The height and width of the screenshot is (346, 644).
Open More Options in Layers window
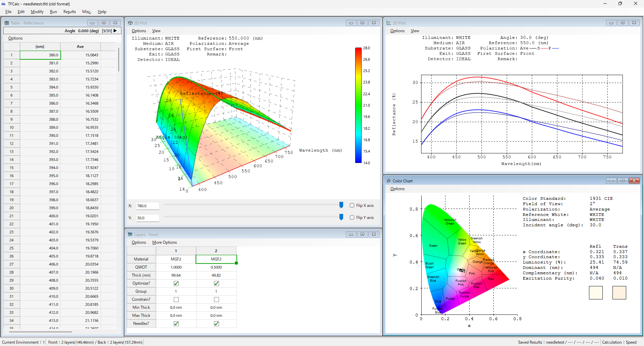coord(164,242)
